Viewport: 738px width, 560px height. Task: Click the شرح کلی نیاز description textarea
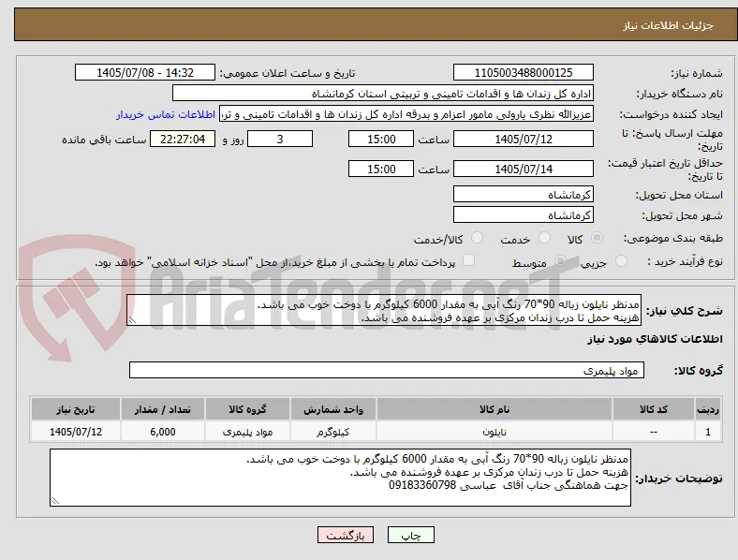(384, 310)
